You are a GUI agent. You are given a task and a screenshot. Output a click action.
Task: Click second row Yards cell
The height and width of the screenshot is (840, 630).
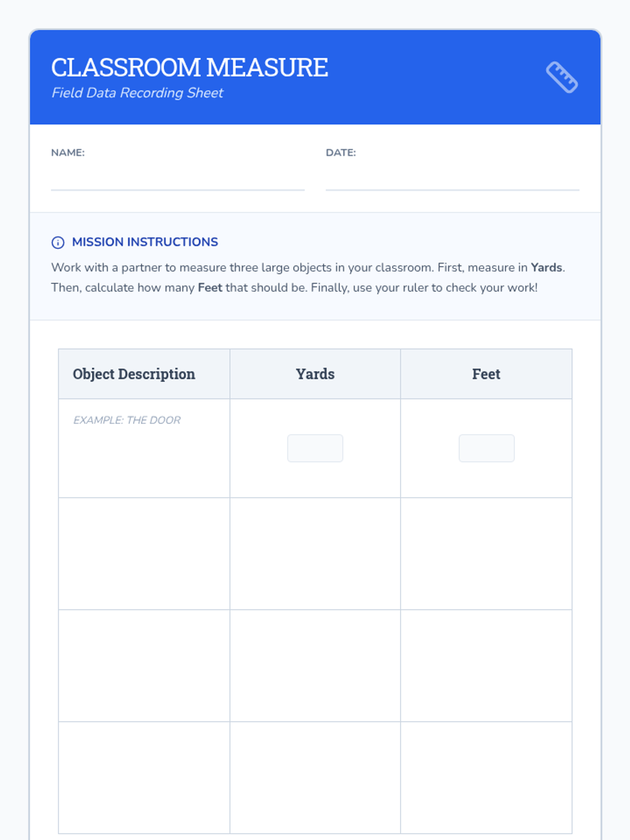pyautogui.click(x=315, y=554)
